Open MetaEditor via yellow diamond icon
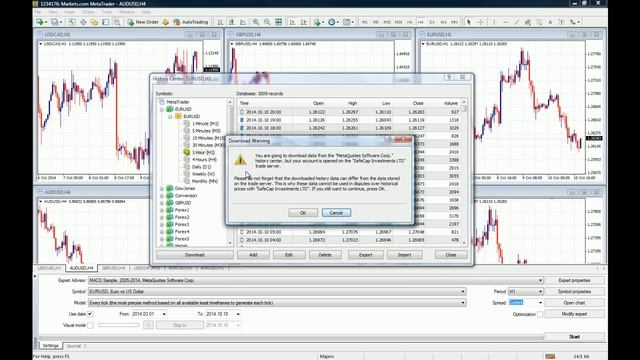The height and width of the screenshot is (360, 640). pyautogui.click(x=166, y=22)
